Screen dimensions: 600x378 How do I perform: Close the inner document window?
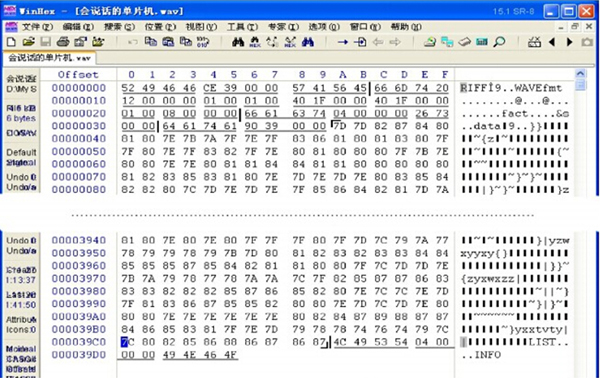589,27
